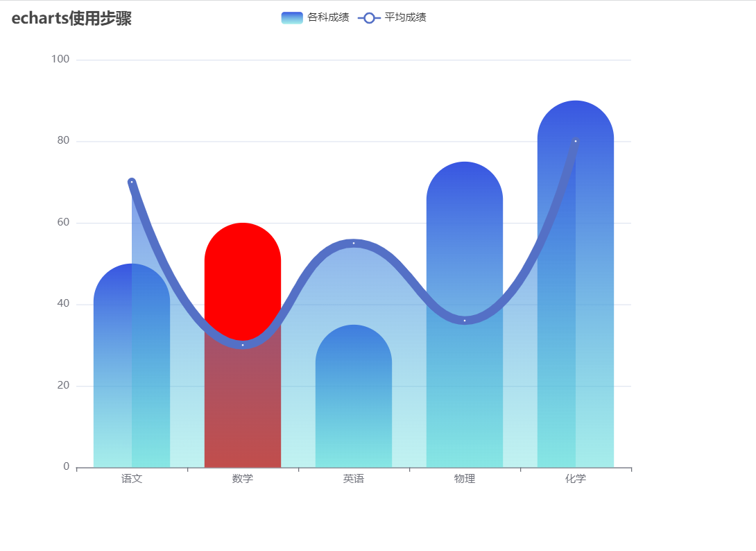Click the 0 y-axis label
The image size is (756, 551).
coord(66,466)
